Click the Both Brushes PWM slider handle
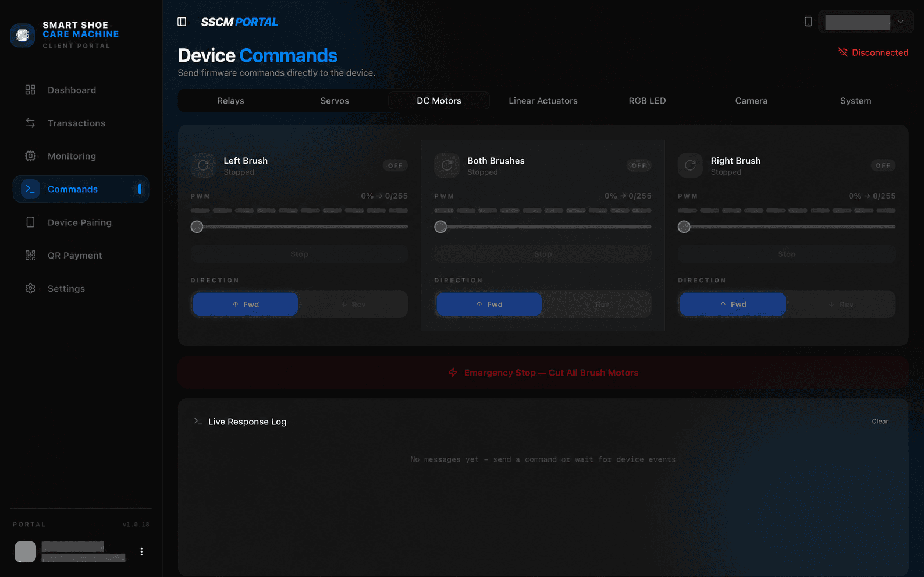 tap(440, 226)
